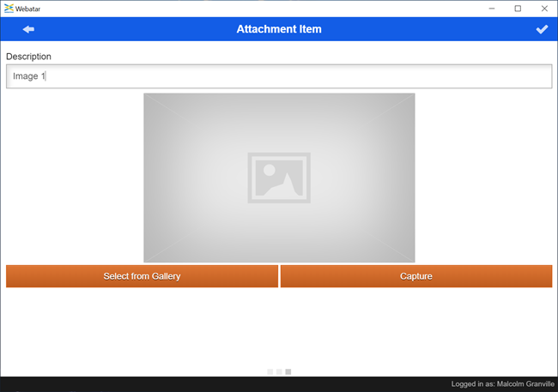Click the Attachment Item header title
The height and width of the screenshot is (392, 558).
(x=279, y=29)
